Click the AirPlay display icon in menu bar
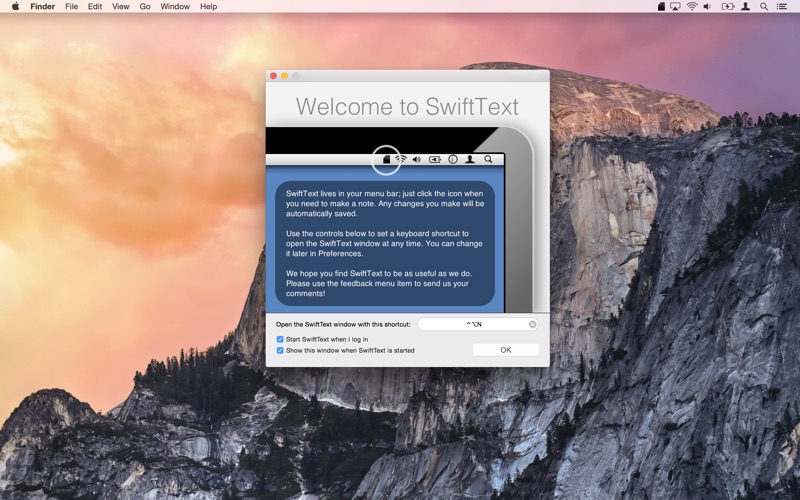 [x=675, y=7]
